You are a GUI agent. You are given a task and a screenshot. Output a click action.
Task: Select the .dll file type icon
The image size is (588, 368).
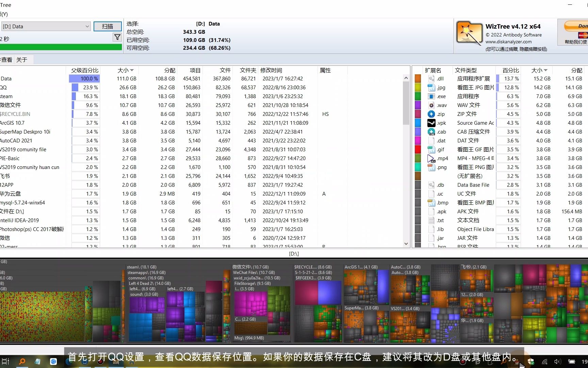point(431,79)
